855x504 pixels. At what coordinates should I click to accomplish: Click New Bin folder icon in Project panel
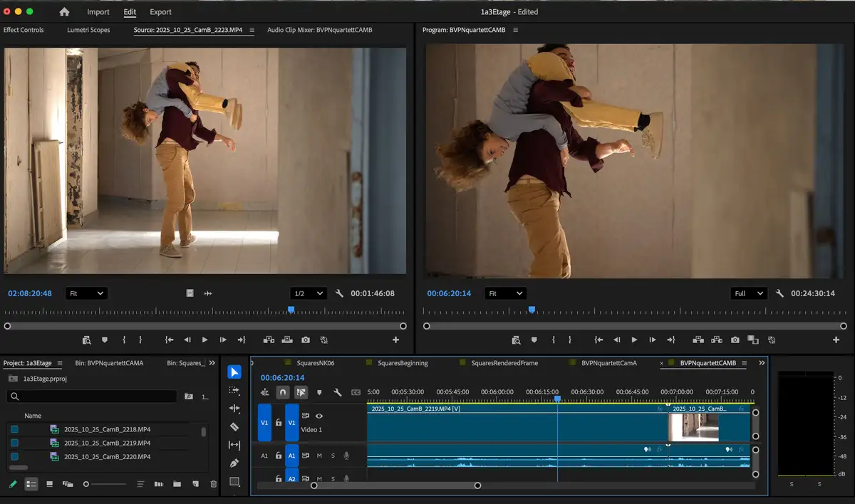click(x=177, y=484)
